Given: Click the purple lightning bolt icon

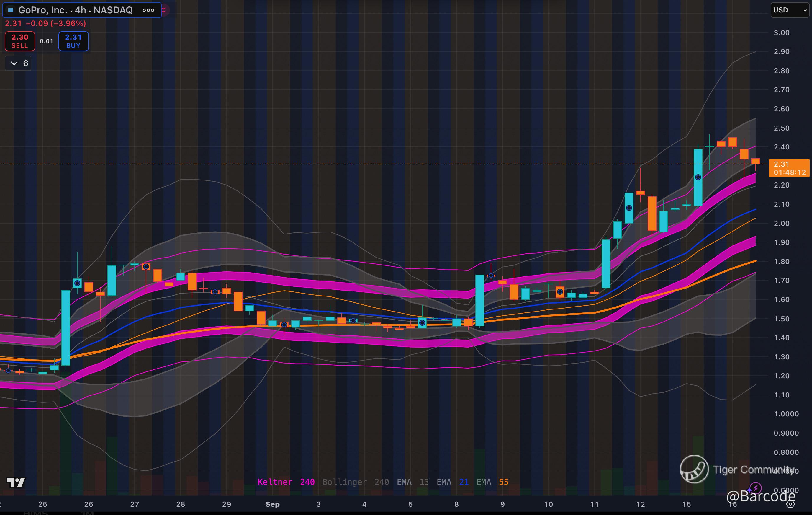Looking at the screenshot, I should 756,488.
